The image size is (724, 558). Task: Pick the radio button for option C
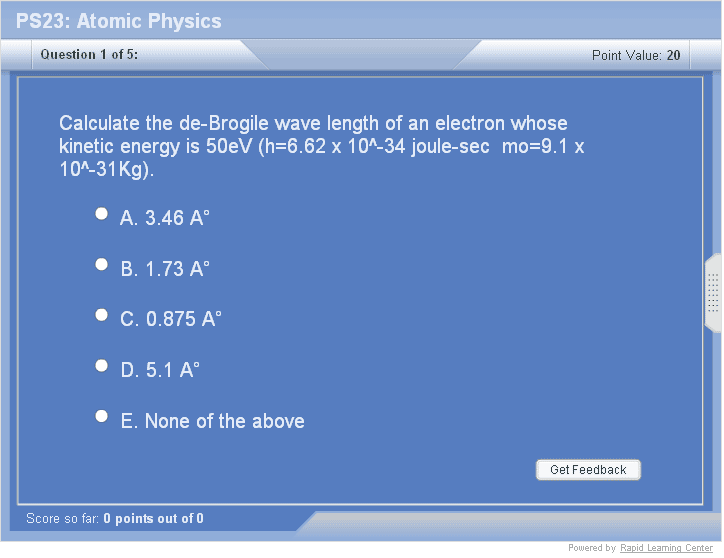click(x=101, y=315)
